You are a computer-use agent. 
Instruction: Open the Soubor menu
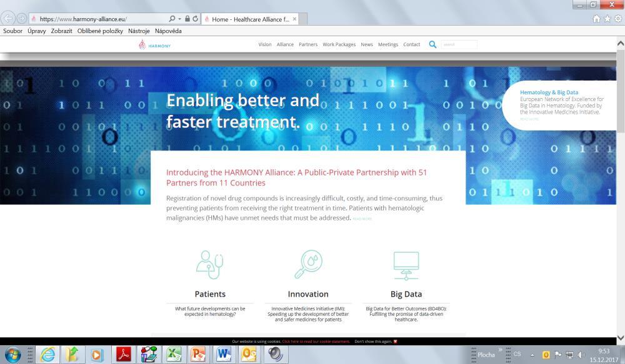[x=12, y=31]
